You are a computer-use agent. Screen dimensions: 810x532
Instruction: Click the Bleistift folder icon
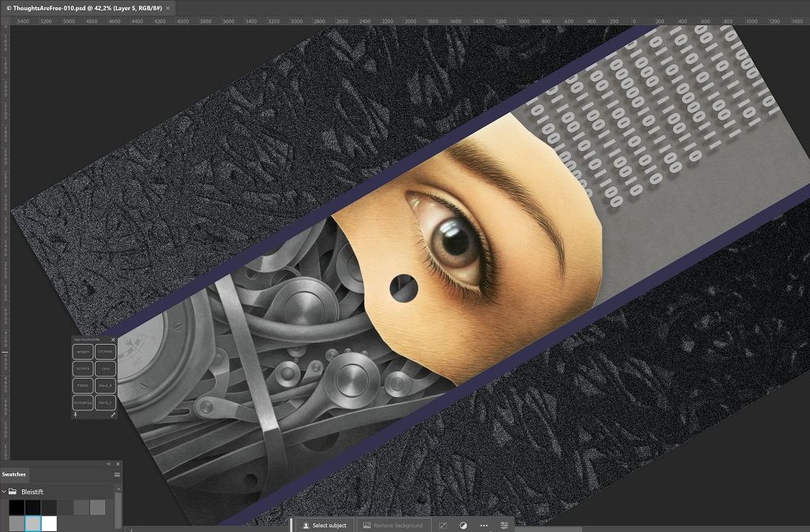point(13,492)
